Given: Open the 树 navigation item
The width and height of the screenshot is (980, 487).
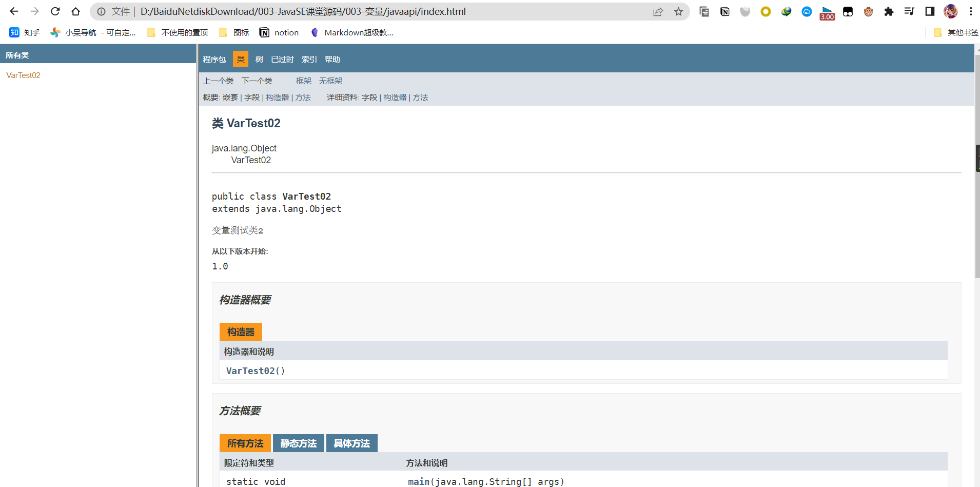Looking at the screenshot, I should (x=259, y=60).
